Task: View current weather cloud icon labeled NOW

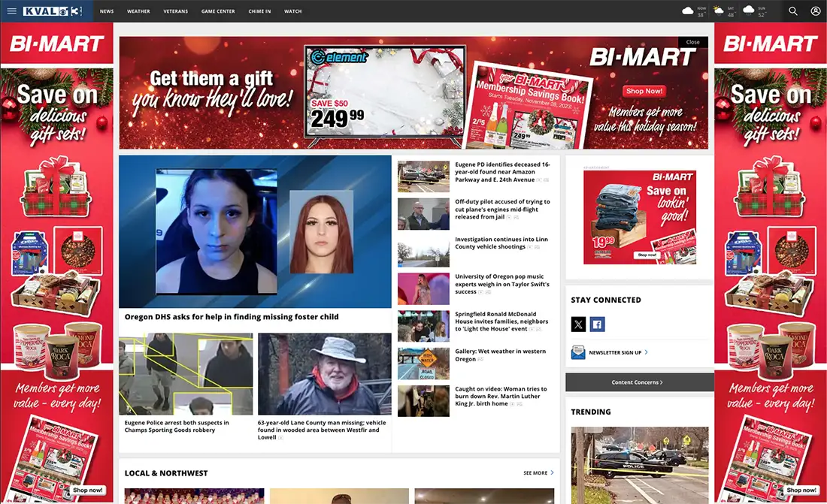Action: [688, 11]
